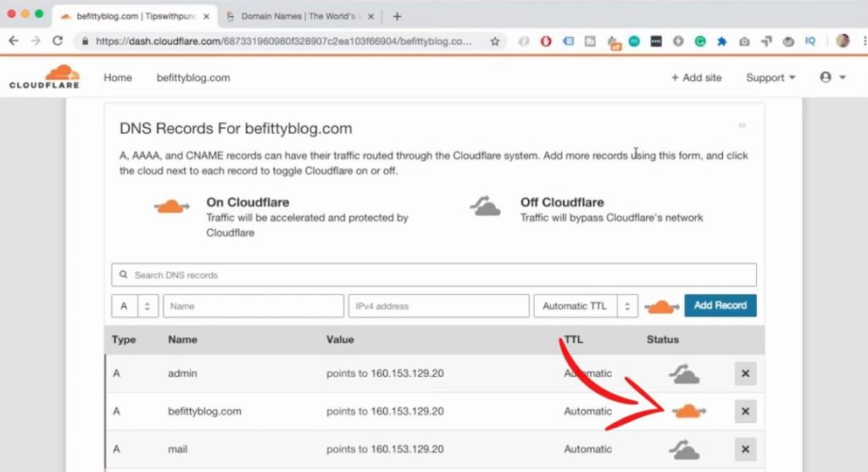Click the 'mail' record name
The height and width of the screenshot is (472, 868).
pyautogui.click(x=178, y=449)
